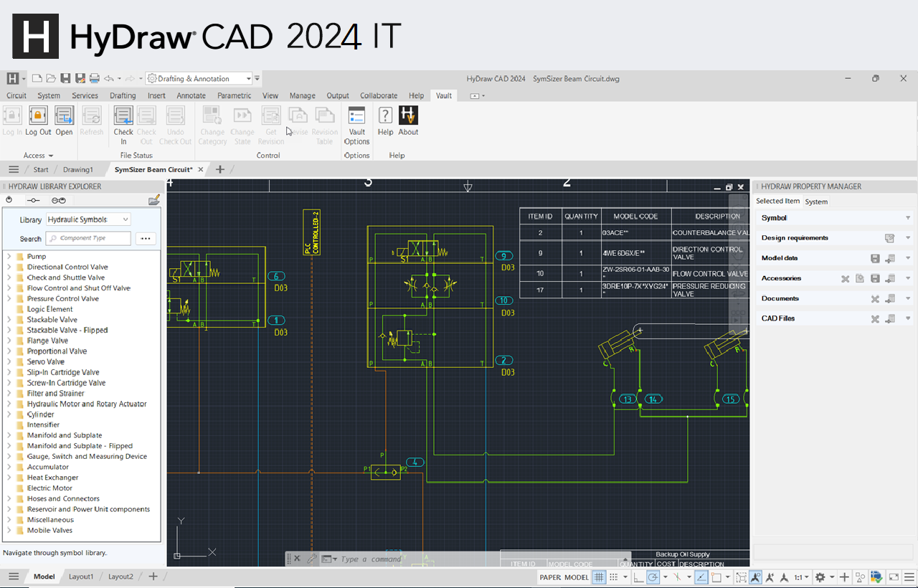
Task: Undo last action in quick access toolbar
Action: (x=108, y=78)
